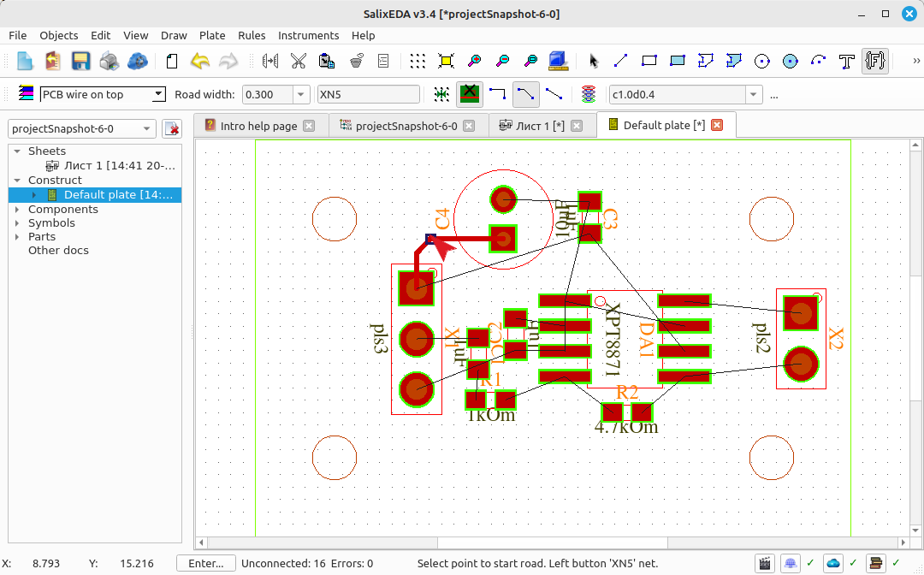Select free-angle straight routing mode
This screenshot has width=924, height=575.
pos(554,94)
